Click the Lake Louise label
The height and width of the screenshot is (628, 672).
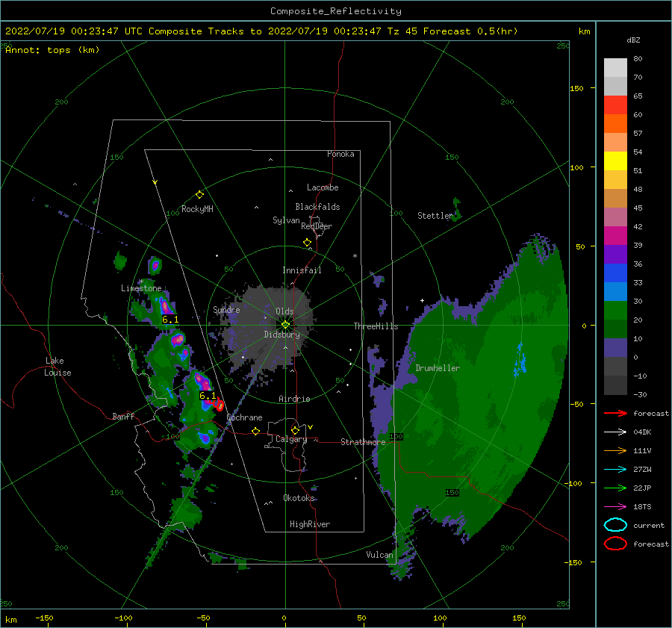[x=57, y=367]
